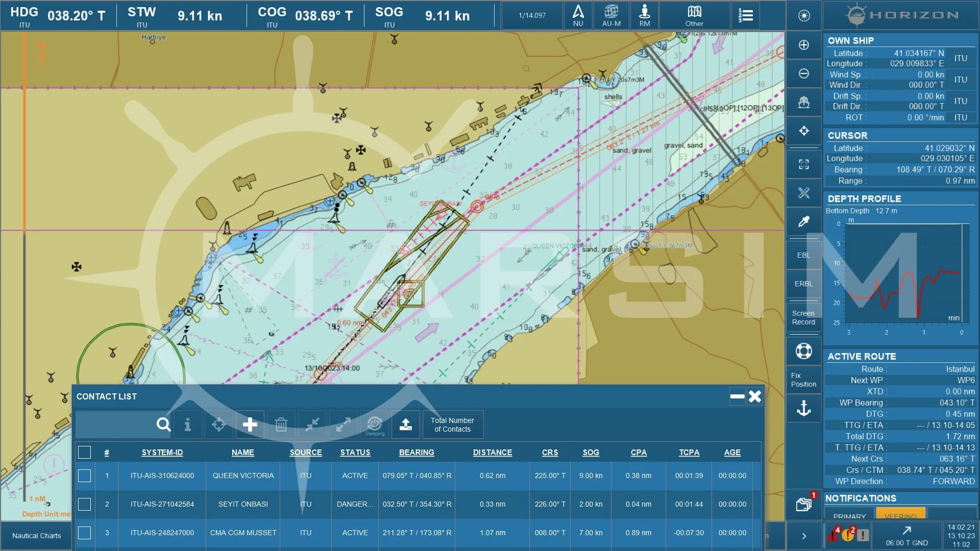Center on contact with the crosshair icon
The image size is (980, 551).
[218, 424]
